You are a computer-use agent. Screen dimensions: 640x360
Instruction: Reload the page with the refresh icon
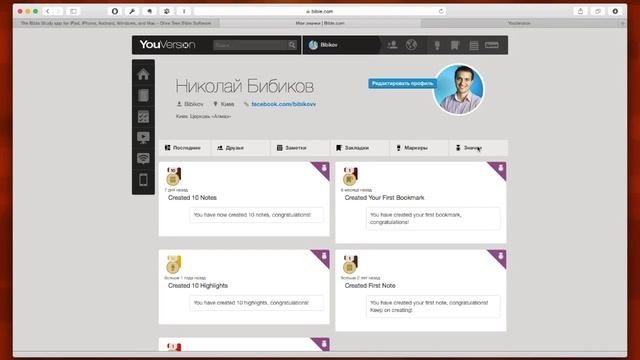441,11
